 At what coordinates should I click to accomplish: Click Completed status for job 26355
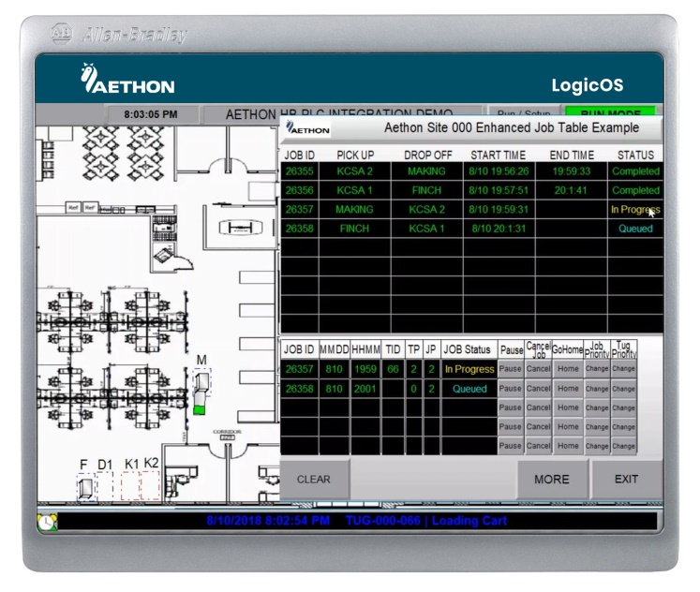[635, 171]
